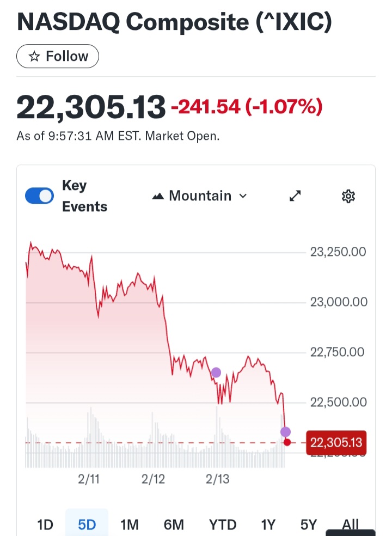The height and width of the screenshot is (536, 392).
Task: Select the 1D time range tab
Action: point(45,525)
